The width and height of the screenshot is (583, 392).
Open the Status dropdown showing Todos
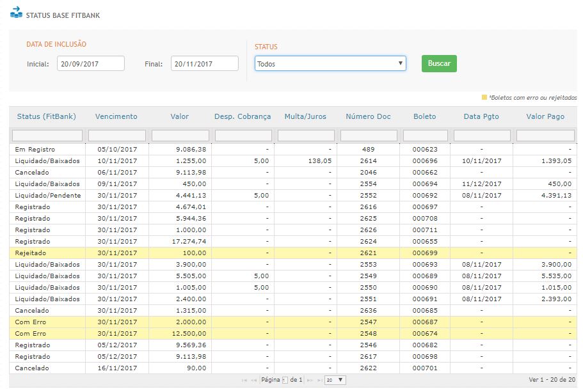coord(330,63)
